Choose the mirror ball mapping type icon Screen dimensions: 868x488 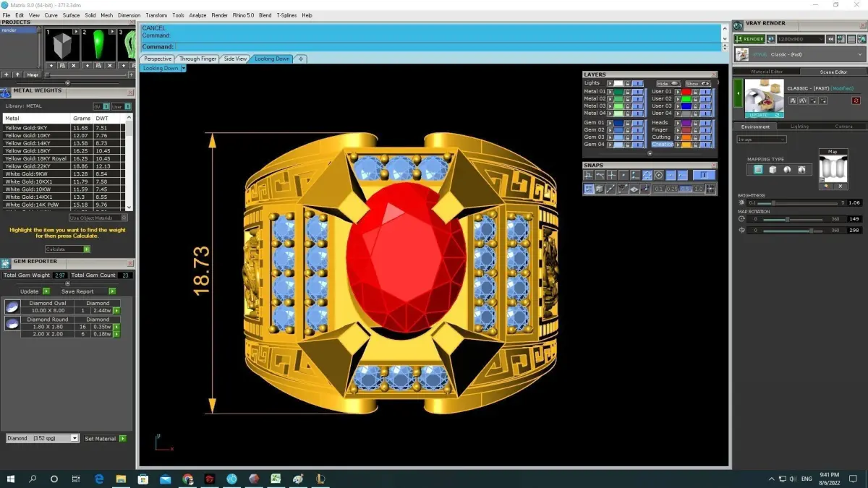click(801, 170)
